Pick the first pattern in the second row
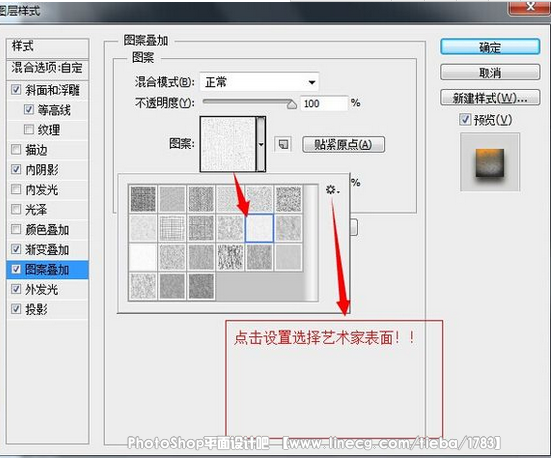 (x=143, y=228)
